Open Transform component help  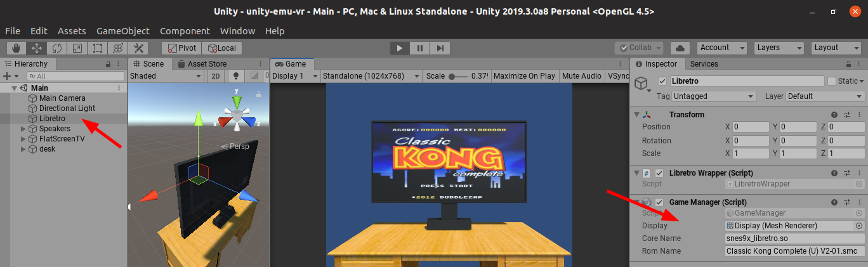pos(834,115)
